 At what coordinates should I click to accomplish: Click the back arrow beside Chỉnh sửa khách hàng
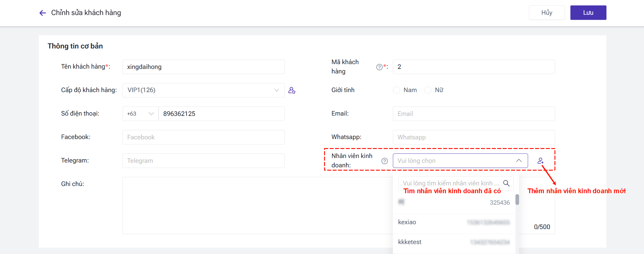[x=43, y=13]
